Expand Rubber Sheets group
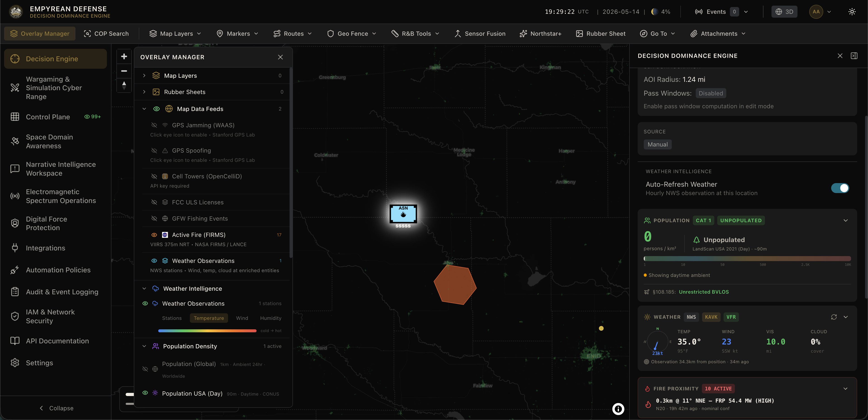The height and width of the screenshot is (420, 868). (144, 92)
